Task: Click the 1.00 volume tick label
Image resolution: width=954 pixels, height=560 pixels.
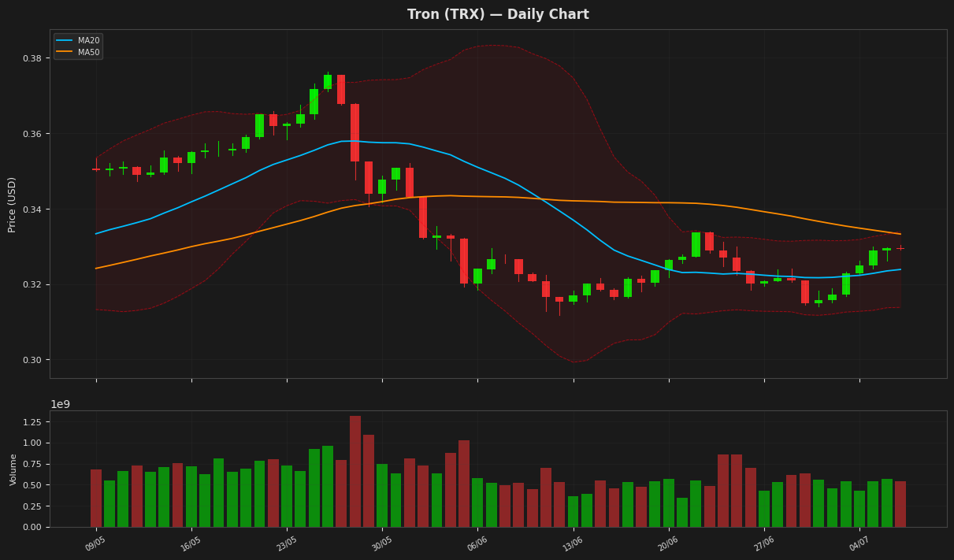Action: tap(34, 443)
